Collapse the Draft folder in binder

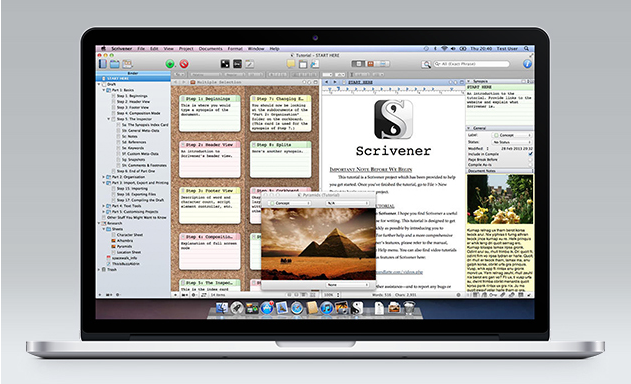point(99,85)
